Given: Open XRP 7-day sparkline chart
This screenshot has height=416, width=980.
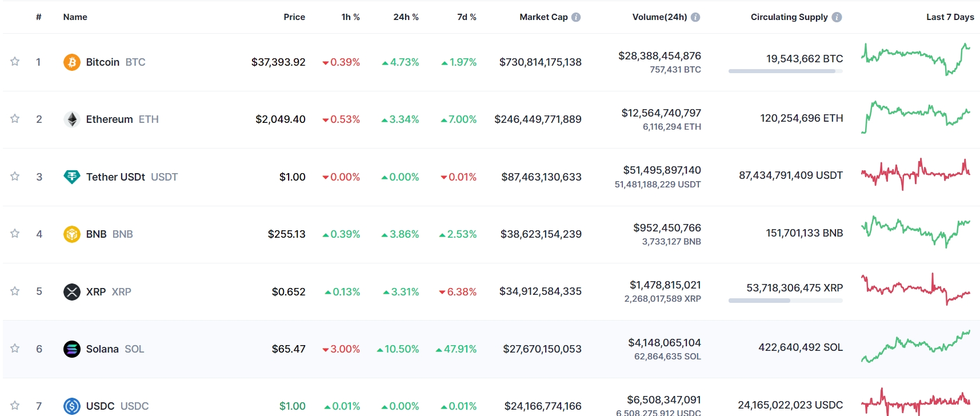Looking at the screenshot, I should point(916,289).
